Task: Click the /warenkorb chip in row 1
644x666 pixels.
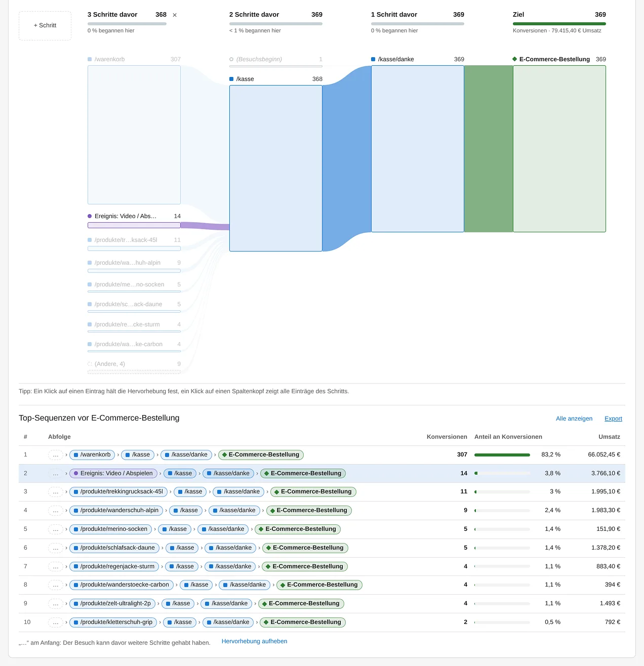Action: click(x=92, y=455)
